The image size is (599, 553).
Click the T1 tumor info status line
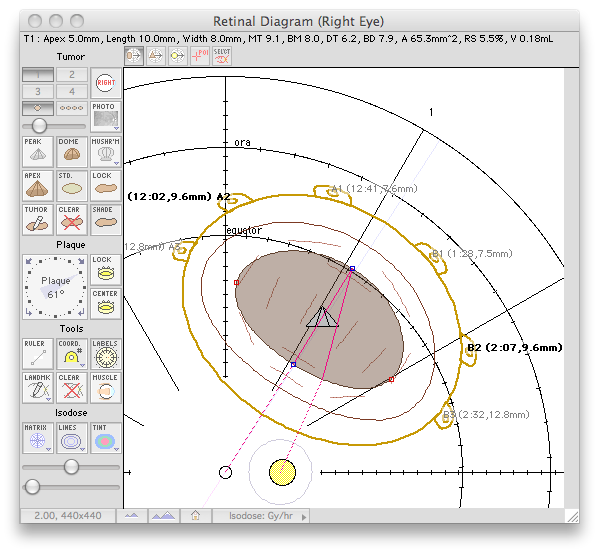288,39
